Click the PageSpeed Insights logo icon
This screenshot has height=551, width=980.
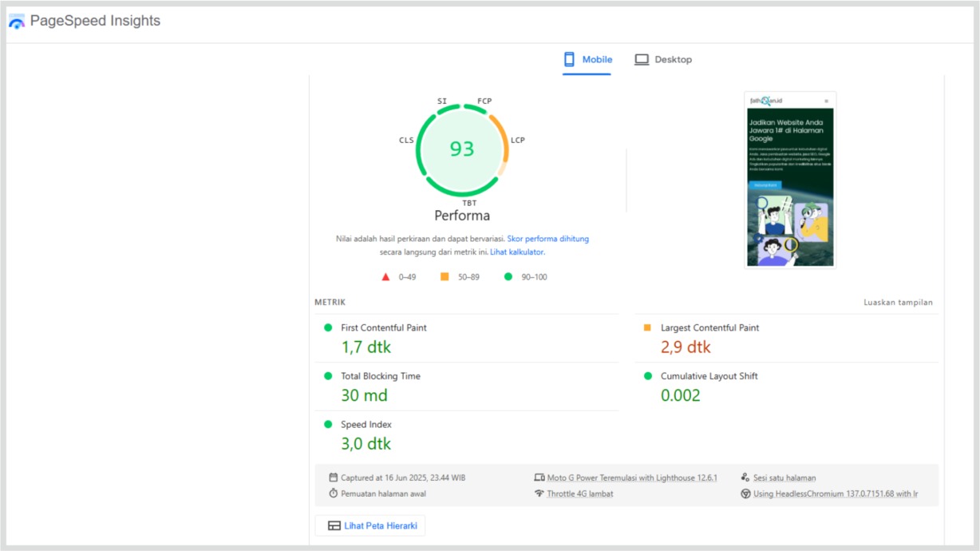click(x=17, y=22)
